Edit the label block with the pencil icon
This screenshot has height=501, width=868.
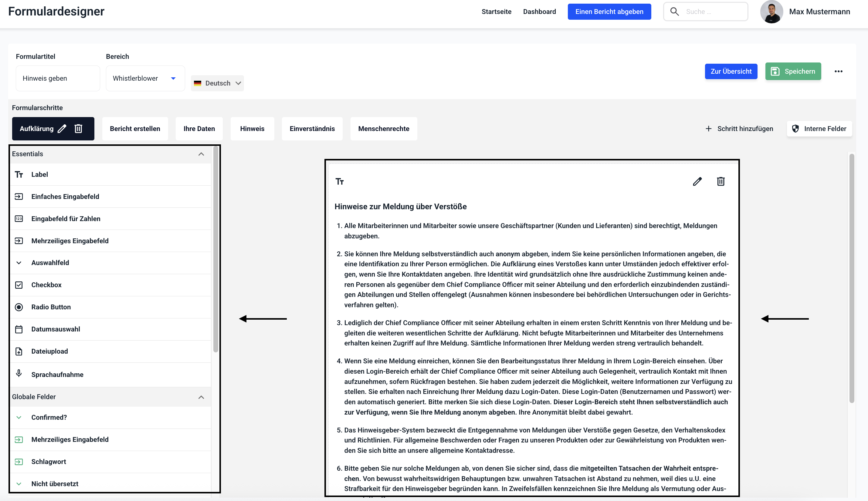(x=697, y=181)
